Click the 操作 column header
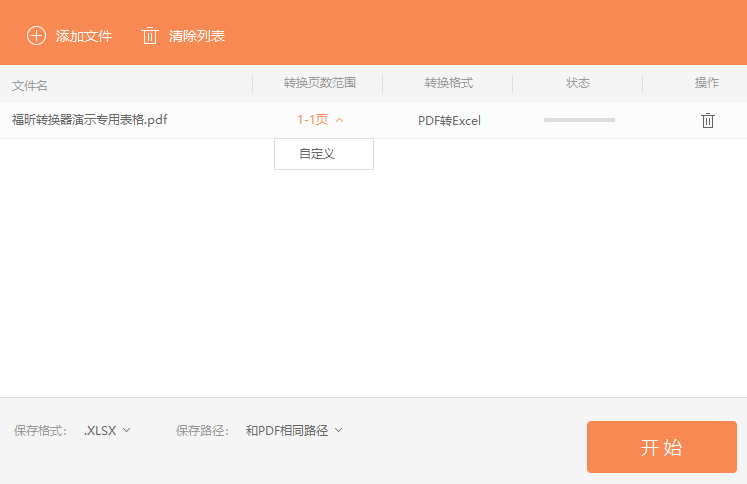The height and width of the screenshot is (484, 747). click(707, 83)
